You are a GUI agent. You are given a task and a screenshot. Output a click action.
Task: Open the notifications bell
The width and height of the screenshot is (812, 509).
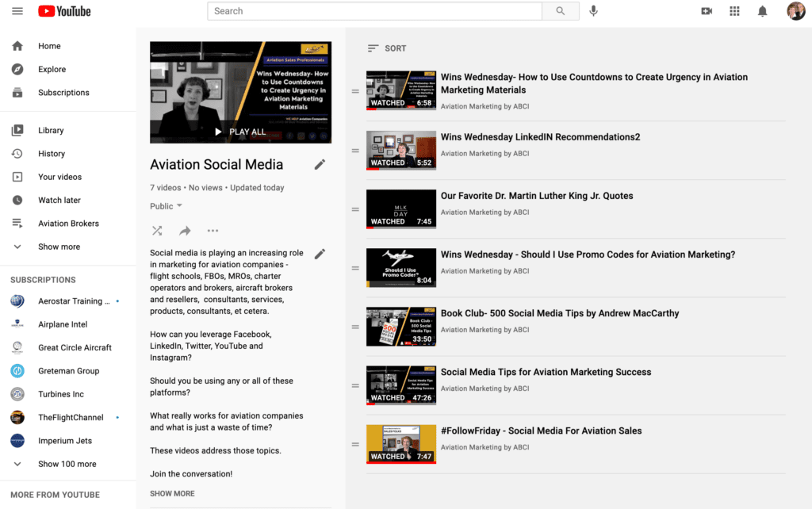762,11
